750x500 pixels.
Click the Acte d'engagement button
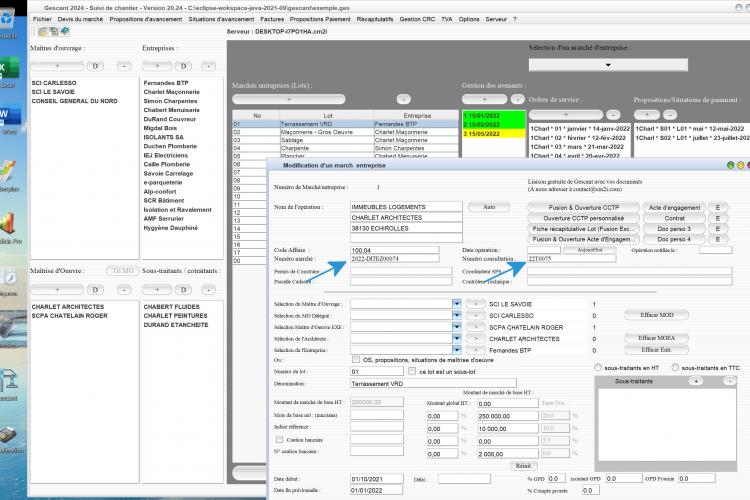click(x=674, y=208)
